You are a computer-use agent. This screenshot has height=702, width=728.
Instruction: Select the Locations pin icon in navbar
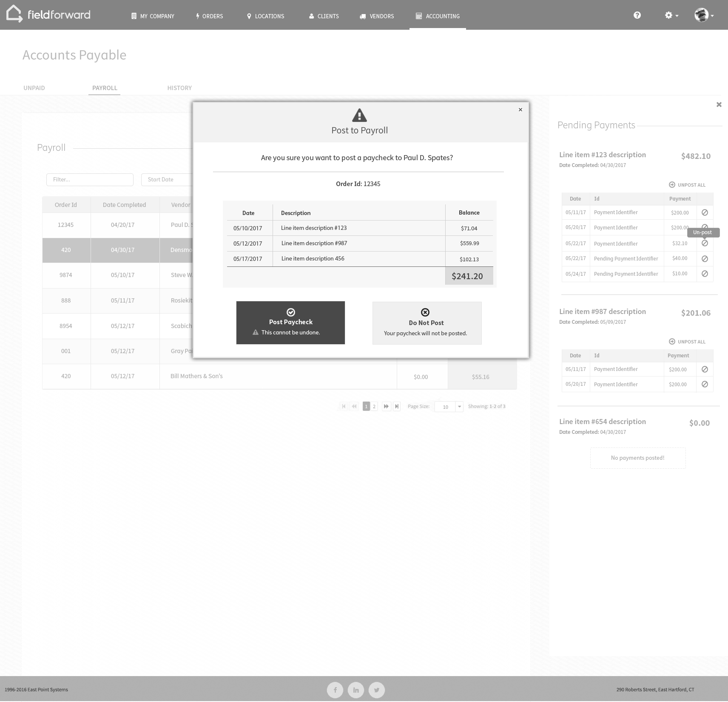249,16
